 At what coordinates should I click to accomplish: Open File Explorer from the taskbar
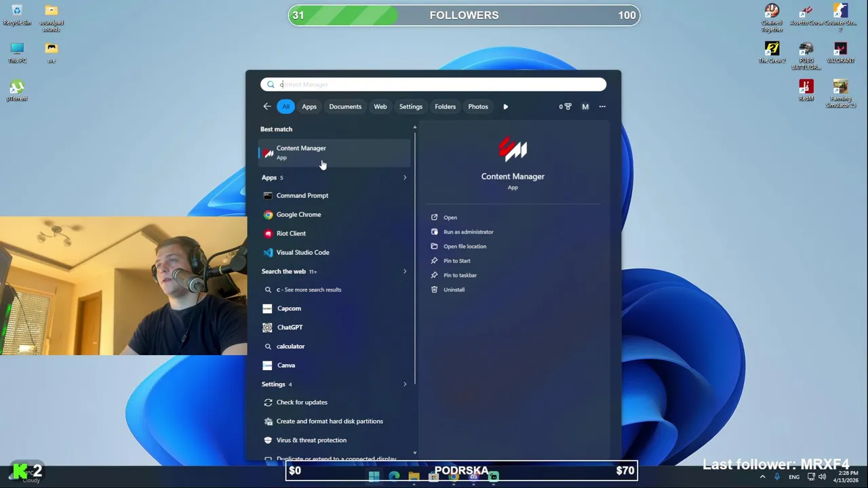414,476
